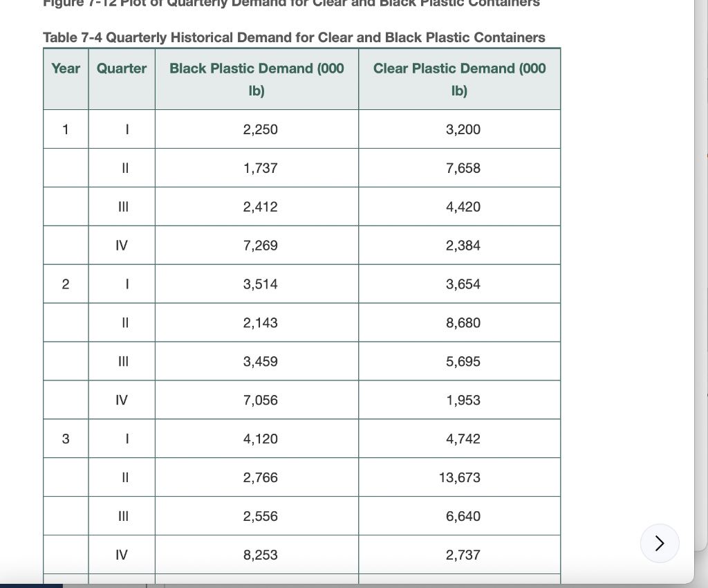Select the Year 2 cell
The height and width of the screenshot is (588, 708).
(65, 284)
